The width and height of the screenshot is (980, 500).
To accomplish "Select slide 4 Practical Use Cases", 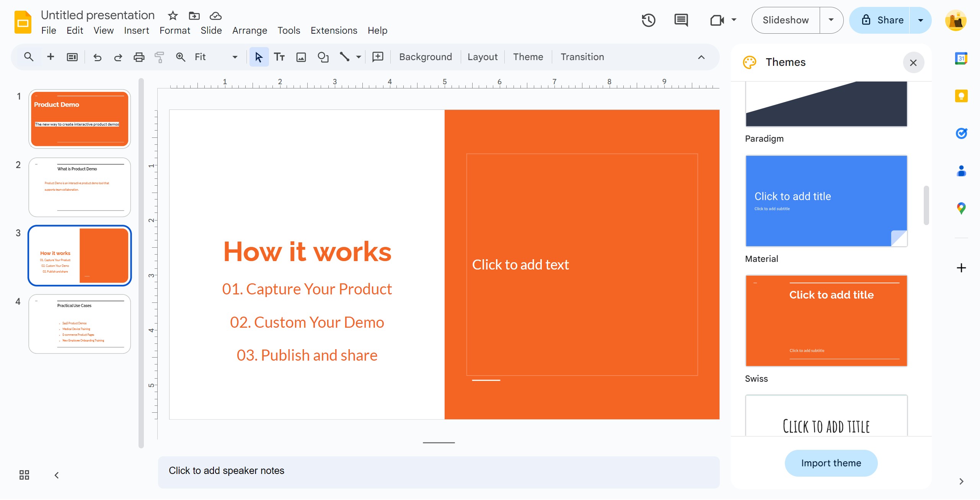I will click(x=80, y=324).
